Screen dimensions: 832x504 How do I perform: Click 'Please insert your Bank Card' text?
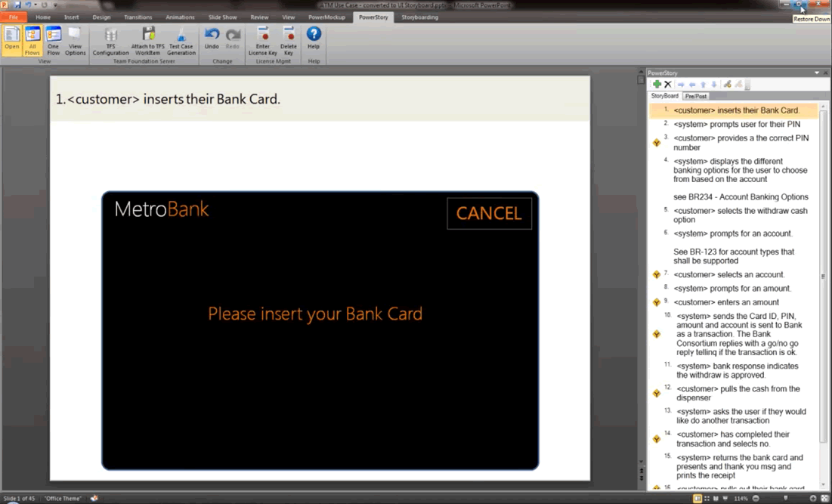pyautogui.click(x=315, y=314)
